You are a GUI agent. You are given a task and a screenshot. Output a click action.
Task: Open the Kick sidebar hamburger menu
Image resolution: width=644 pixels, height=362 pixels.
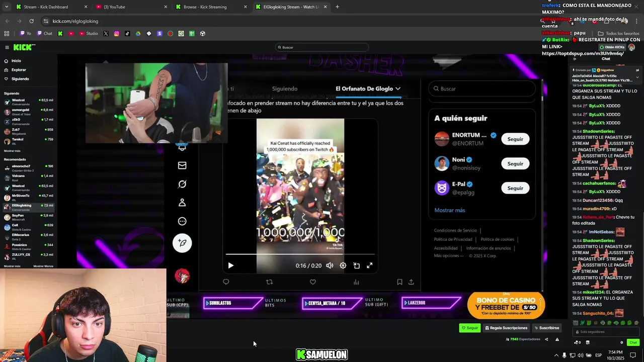[7, 47]
